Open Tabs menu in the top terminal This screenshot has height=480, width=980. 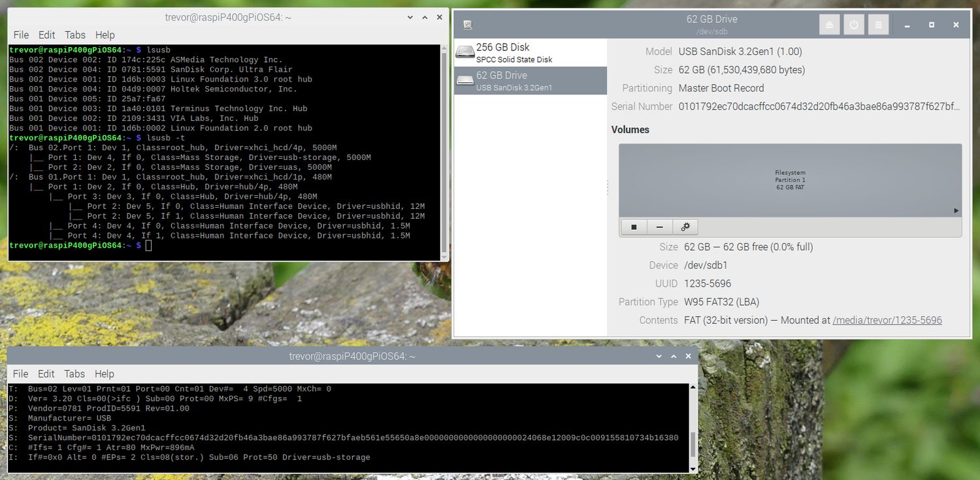coord(74,35)
